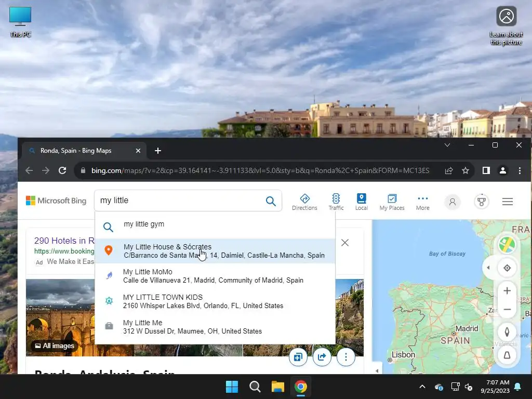
Task: Open the clock showing 7:07 AM
Action: (495, 387)
